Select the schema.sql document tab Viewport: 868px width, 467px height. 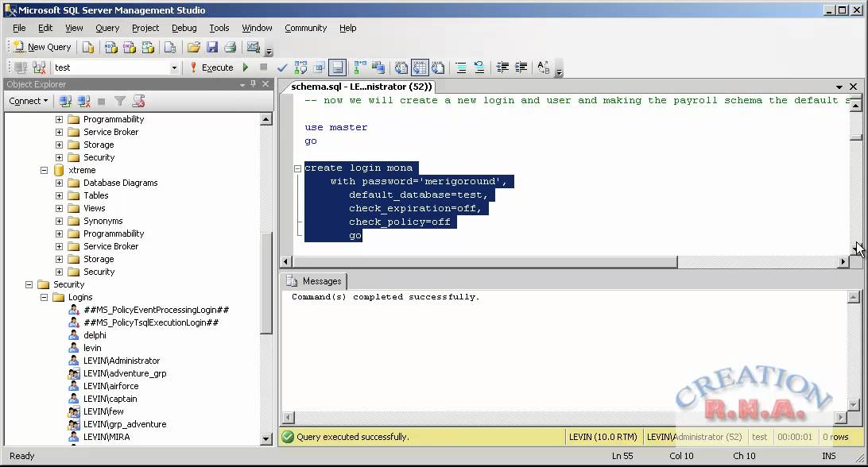(x=361, y=87)
